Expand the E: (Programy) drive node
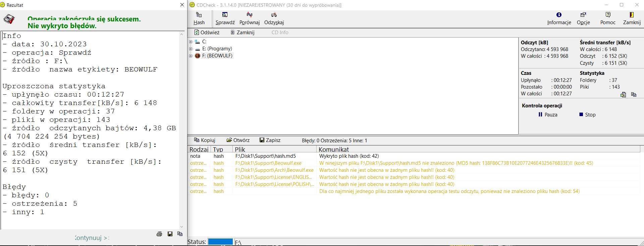This screenshot has height=246, width=644. coord(191,49)
